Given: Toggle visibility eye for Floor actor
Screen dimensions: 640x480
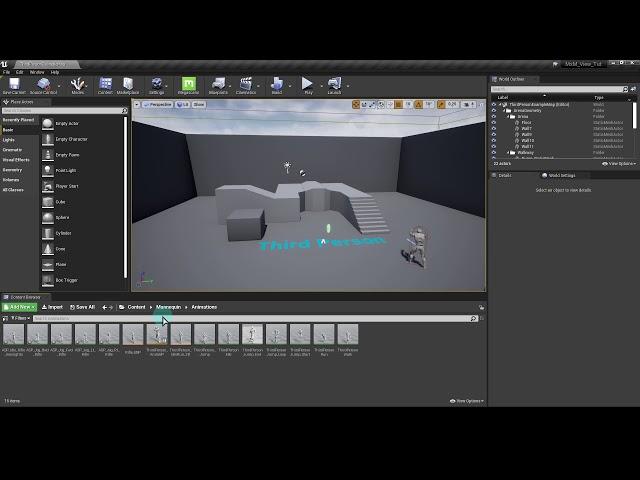Looking at the screenshot, I should (494, 122).
